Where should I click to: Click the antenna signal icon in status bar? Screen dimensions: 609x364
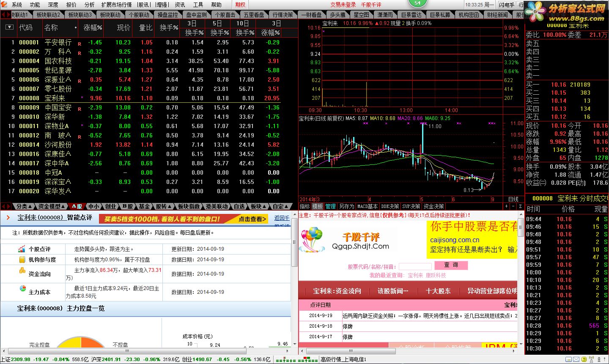(x=591, y=359)
